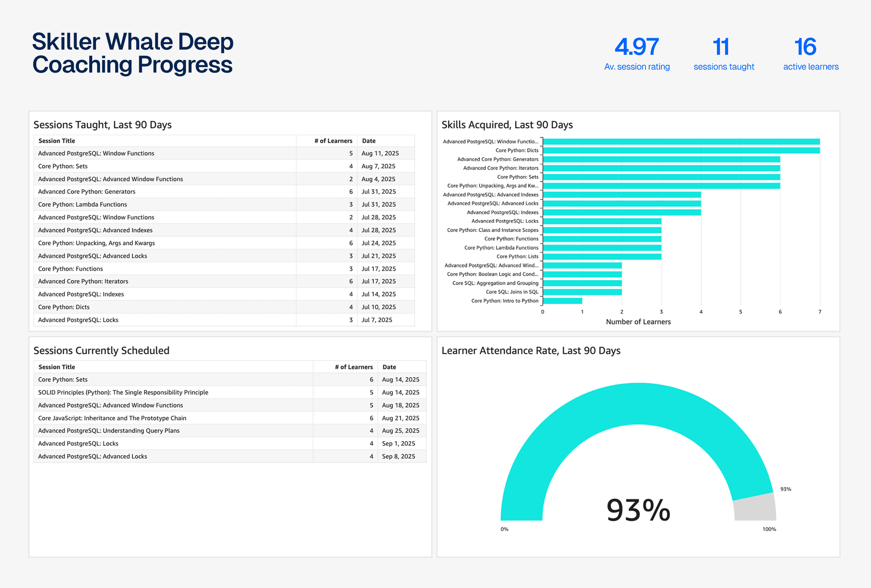Viewport: 871px width, 588px height.
Task: Click the 11 sessions taught stat
Action: 720,47
